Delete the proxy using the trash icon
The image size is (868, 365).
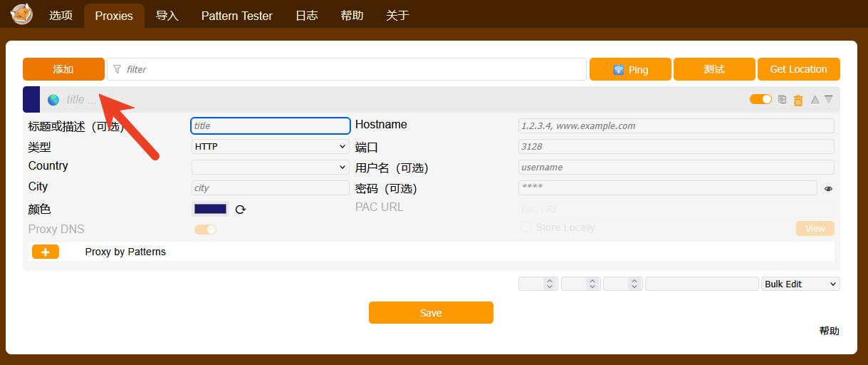(798, 101)
